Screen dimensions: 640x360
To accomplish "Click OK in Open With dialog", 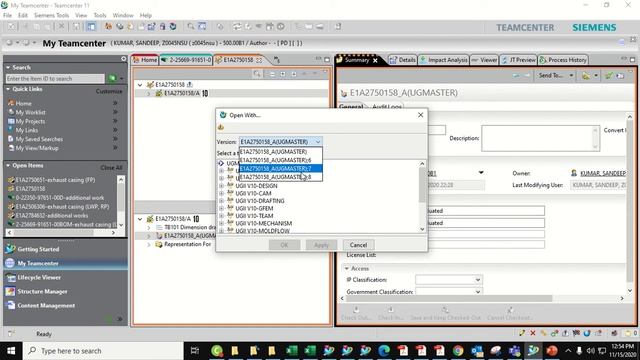I will click(284, 245).
